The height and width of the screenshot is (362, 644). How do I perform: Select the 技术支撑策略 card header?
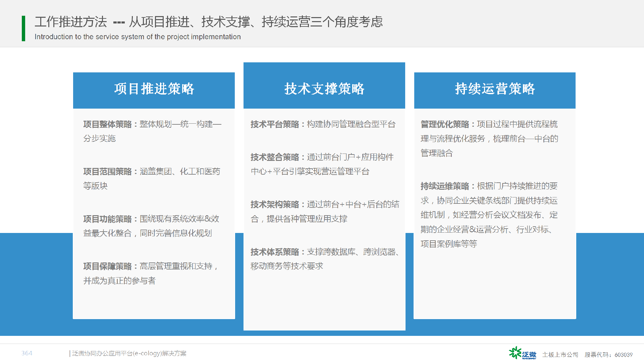(x=324, y=85)
